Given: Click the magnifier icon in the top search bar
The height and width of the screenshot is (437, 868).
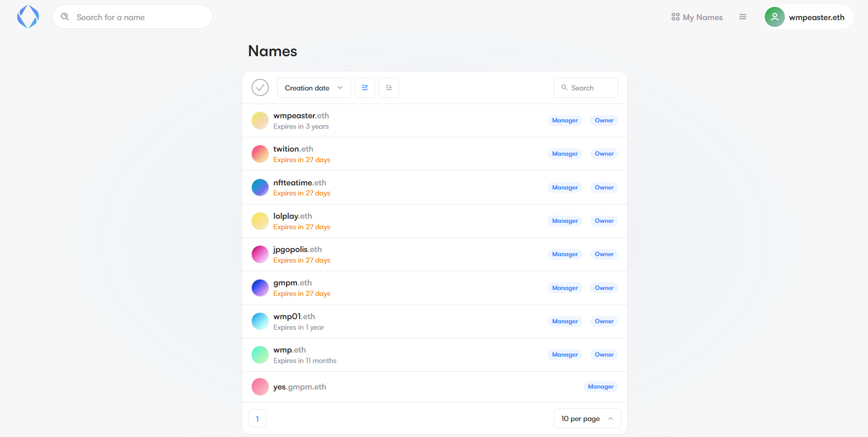Looking at the screenshot, I should point(64,16).
